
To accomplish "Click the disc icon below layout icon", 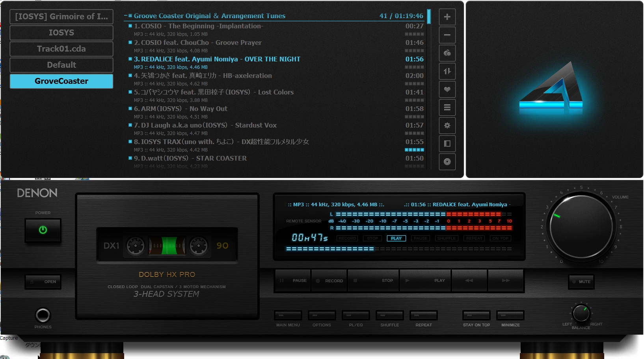I will [x=447, y=162].
